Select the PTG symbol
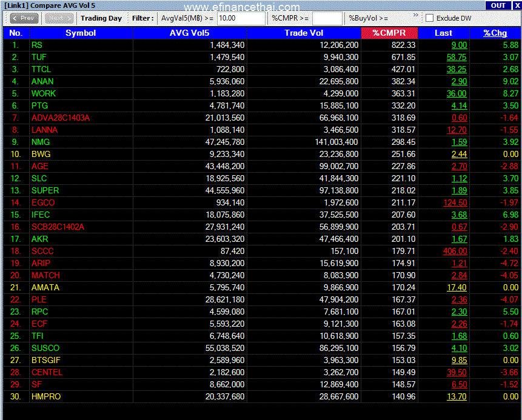The height and width of the screenshot is (420, 522). click(39, 106)
